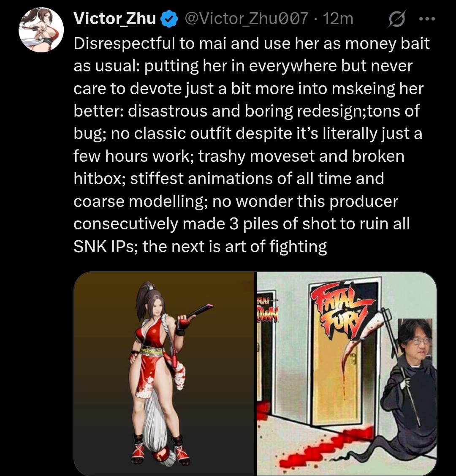Click the tweet's first line about mai

click(252, 43)
